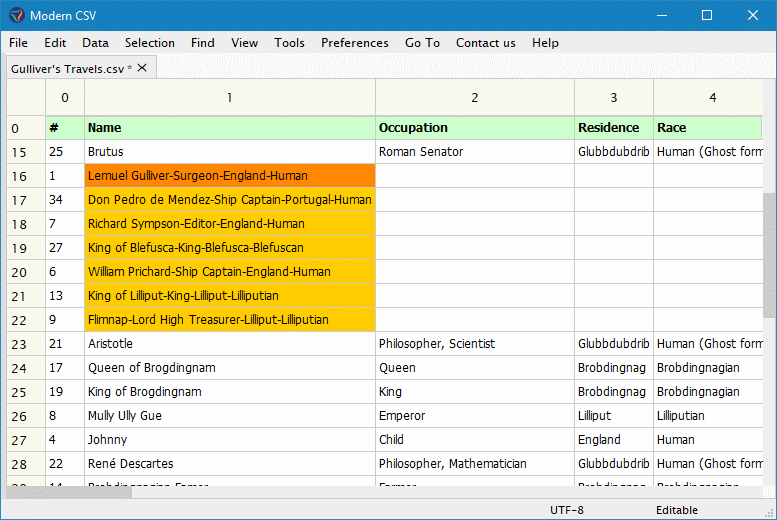
Task: Select the Mully Ully Gue cell
Action: (230, 416)
